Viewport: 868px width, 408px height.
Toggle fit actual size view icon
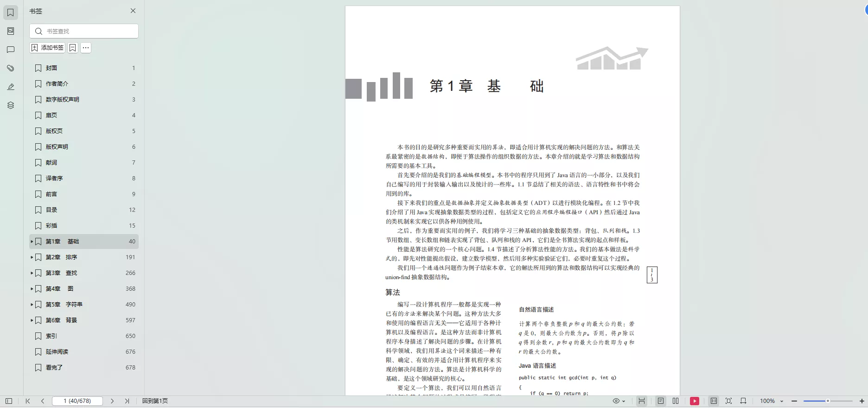[x=714, y=401]
